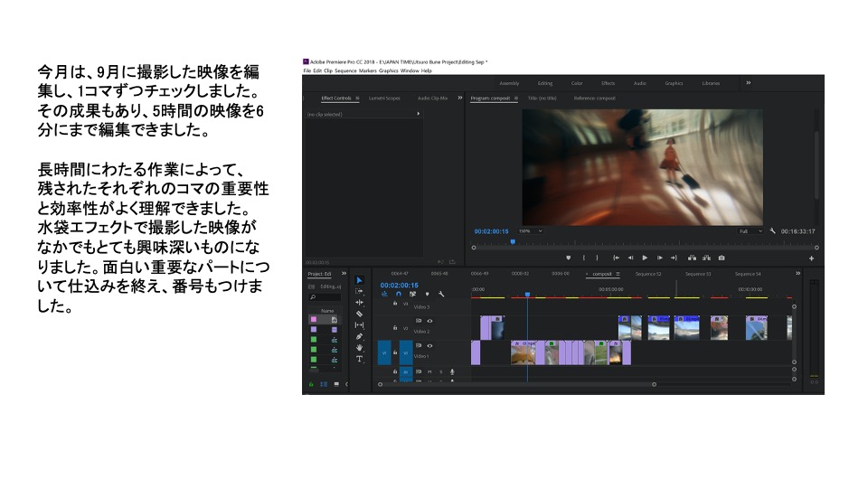Go to In point
This screenshot has height=488, width=868.
616,258
